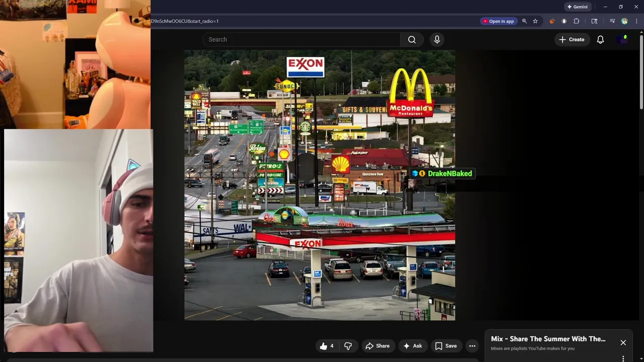Open YouTube notifications bell
The height and width of the screenshot is (362, 644).
[x=600, y=40]
